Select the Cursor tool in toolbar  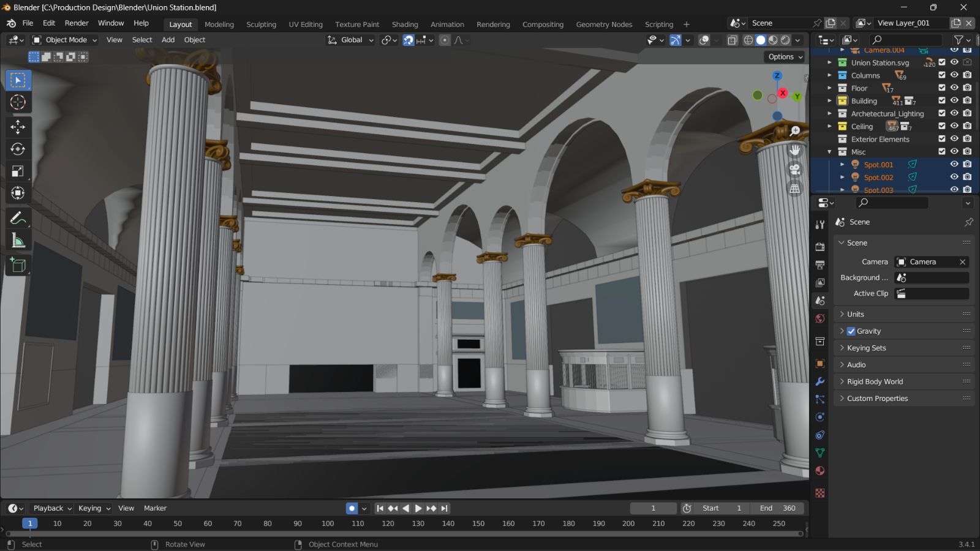(x=18, y=102)
